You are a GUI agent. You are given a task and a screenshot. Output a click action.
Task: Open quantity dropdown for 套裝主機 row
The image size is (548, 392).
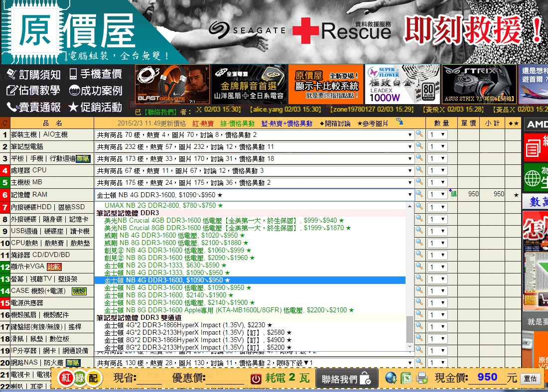[x=437, y=135]
